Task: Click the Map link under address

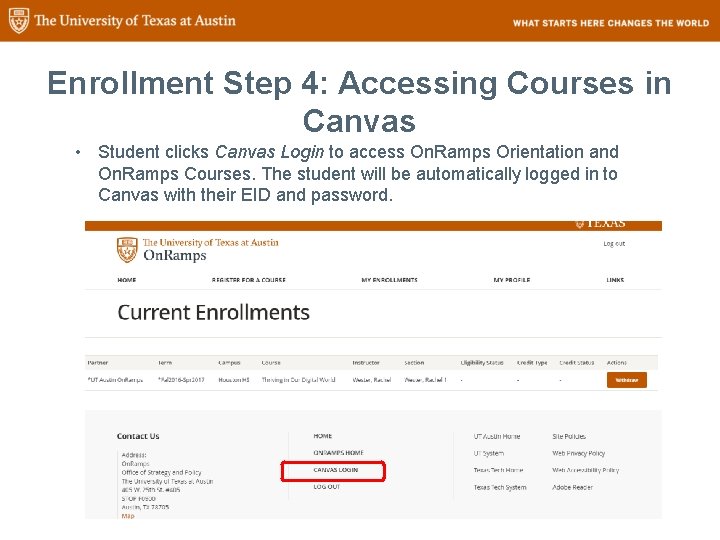Action: [x=128, y=516]
